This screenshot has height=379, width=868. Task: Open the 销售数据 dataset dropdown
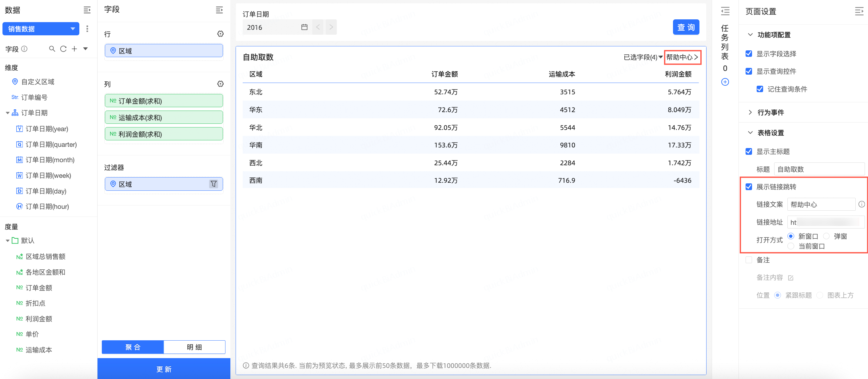pos(41,29)
